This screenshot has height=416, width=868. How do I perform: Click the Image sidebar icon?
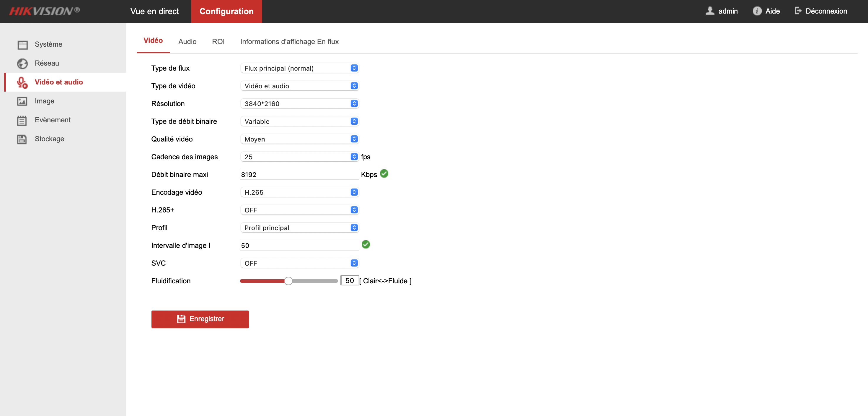22,101
